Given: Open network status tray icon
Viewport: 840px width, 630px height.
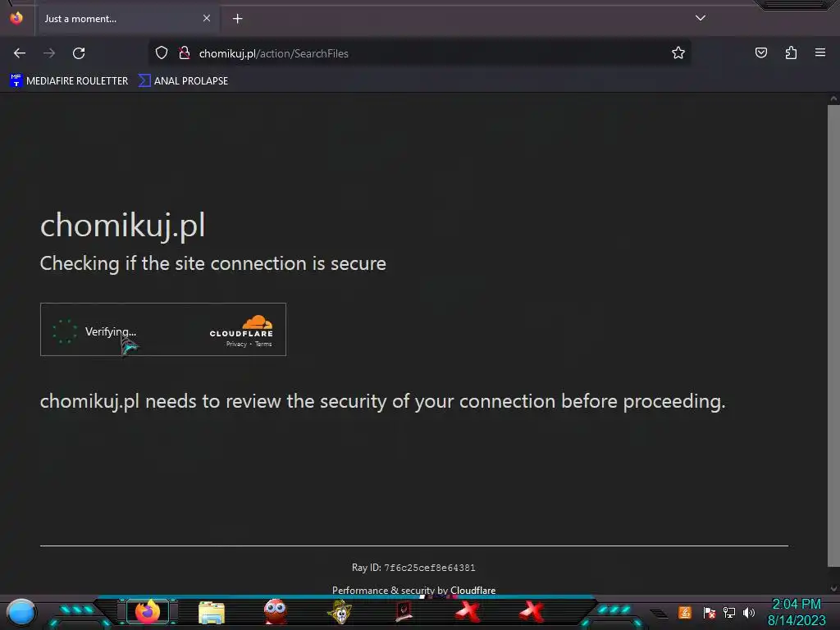Looking at the screenshot, I should point(729,612).
